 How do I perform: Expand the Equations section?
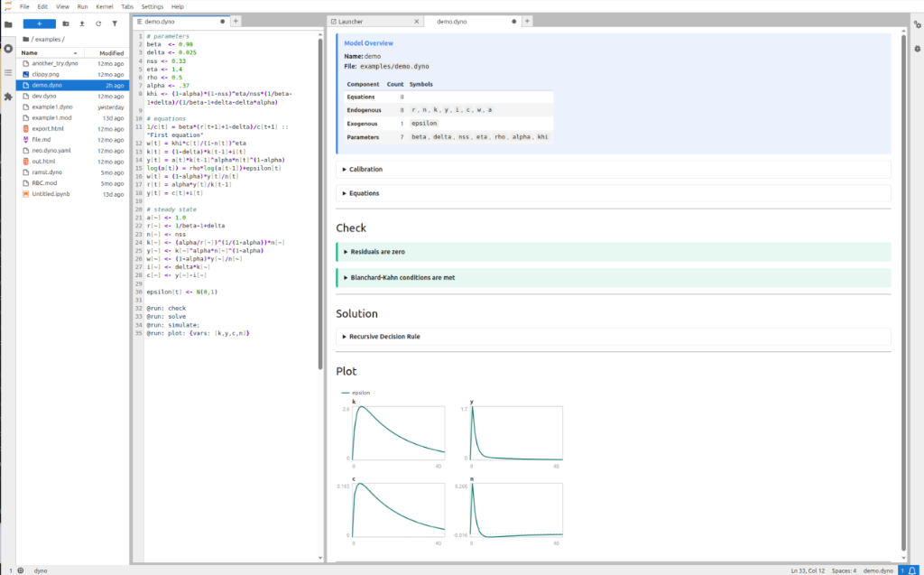pyautogui.click(x=613, y=193)
